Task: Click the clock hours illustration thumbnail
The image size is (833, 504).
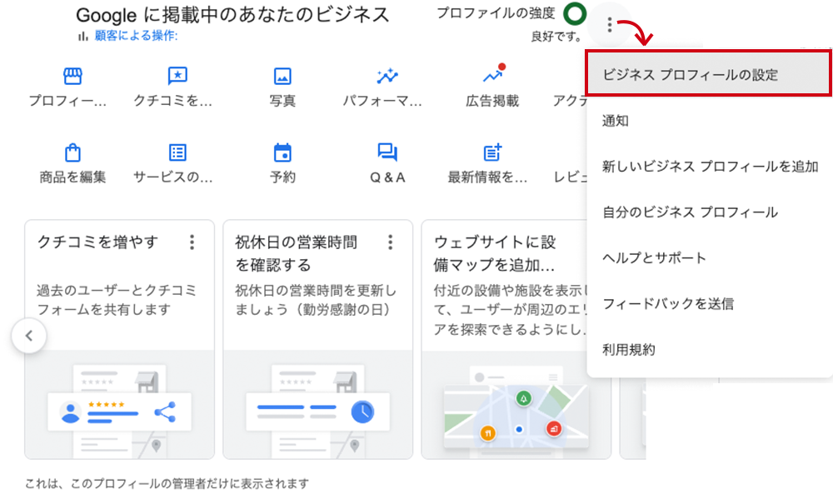Action: pyautogui.click(x=317, y=405)
